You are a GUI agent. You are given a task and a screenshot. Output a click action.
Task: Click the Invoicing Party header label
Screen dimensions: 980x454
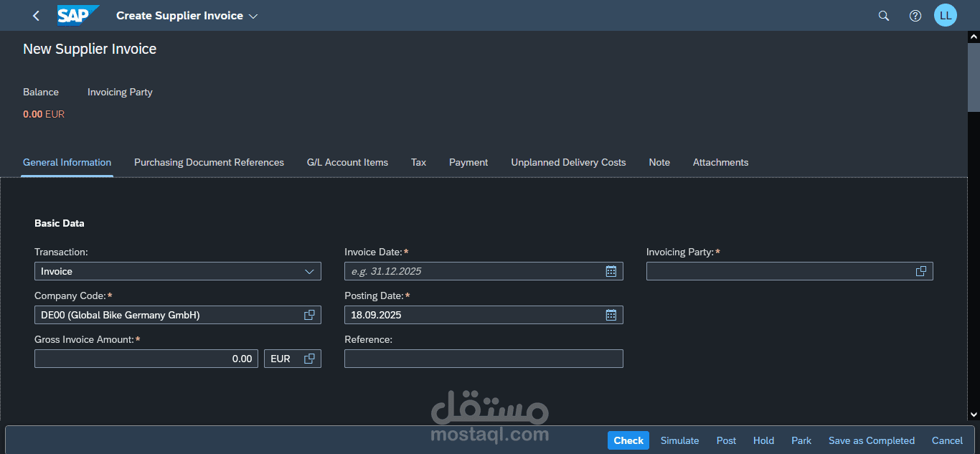pos(120,92)
